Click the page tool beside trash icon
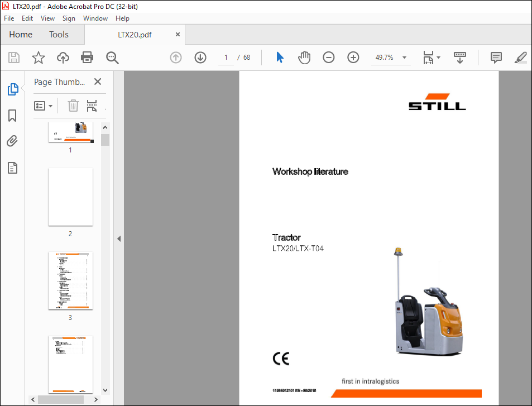The image size is (532, 406). (92, 106)
